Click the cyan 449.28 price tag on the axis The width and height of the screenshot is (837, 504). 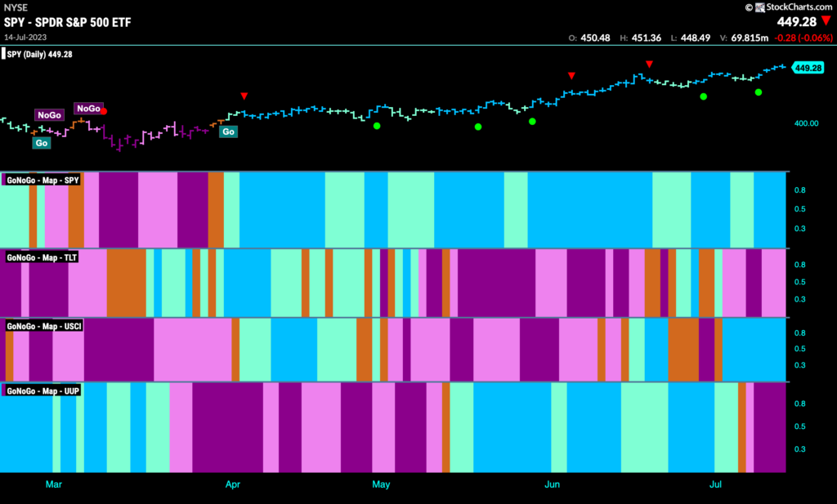(x=808, y=68)
